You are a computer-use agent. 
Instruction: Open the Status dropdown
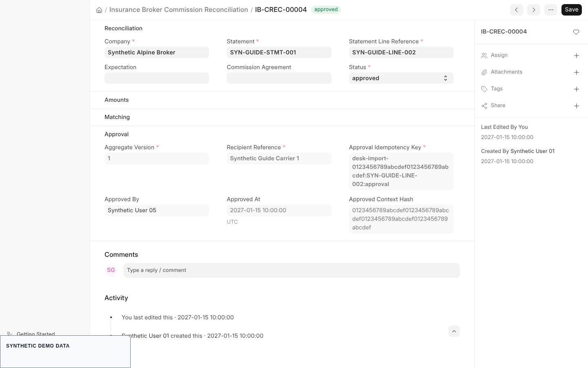[x=401, y=78]
